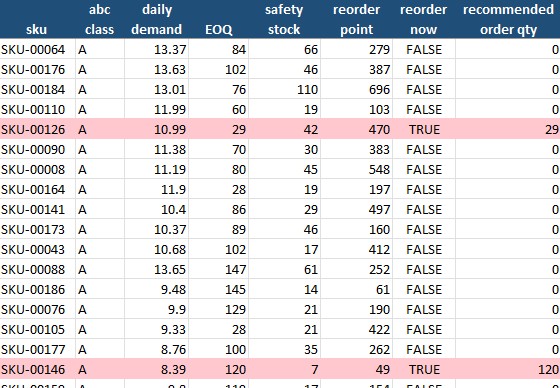The height and width of the screenshot is (388, 560).
Task: Select recommended order qty 120
Action: click(x=508, y=369)
